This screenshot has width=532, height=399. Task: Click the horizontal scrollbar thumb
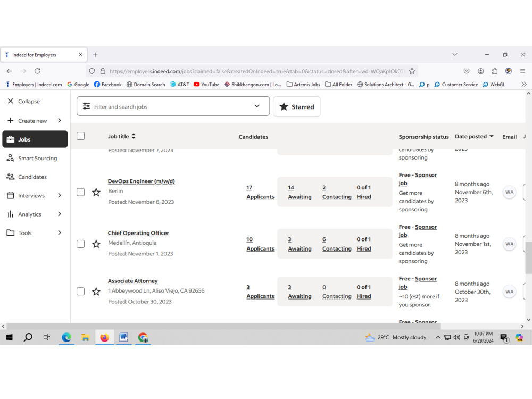click(x=223, y=326)
